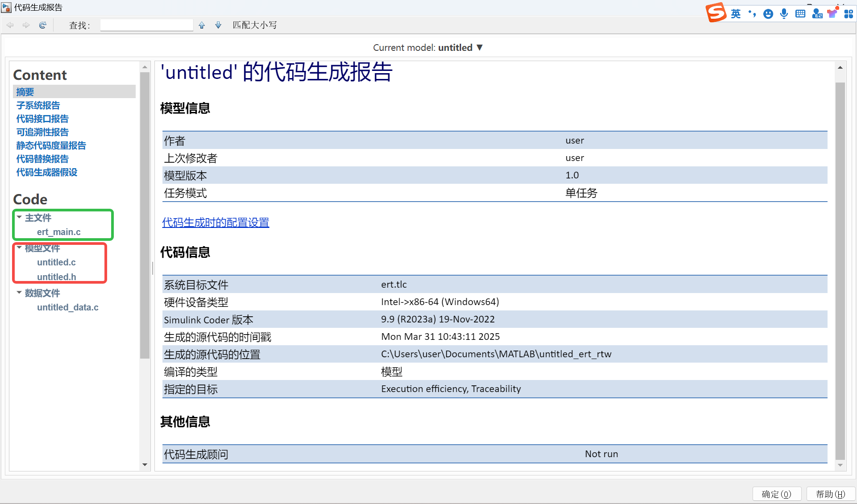This screenshot has width=857, height=504.
Task: Collapse the 主文件 tree section
Action: coord(19,217)
